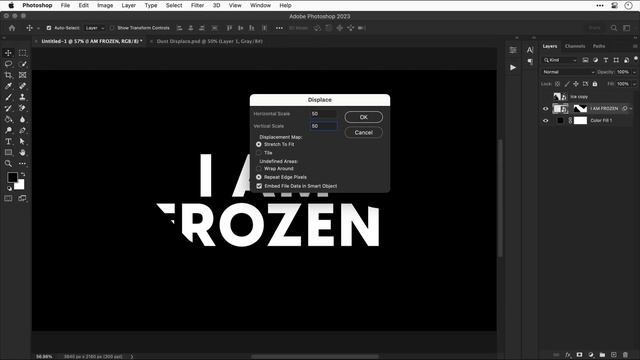Select the Crop tool
The width and height of the screenshot is (640, 360).
coord(8,75)
